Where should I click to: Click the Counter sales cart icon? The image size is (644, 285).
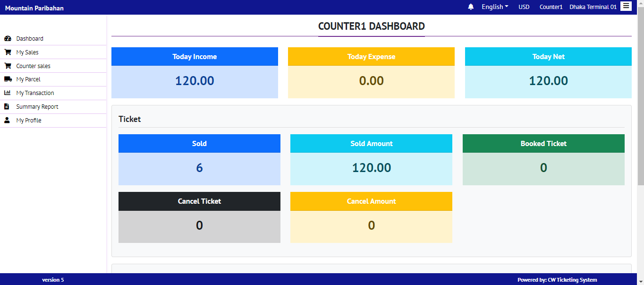[8, 66]
